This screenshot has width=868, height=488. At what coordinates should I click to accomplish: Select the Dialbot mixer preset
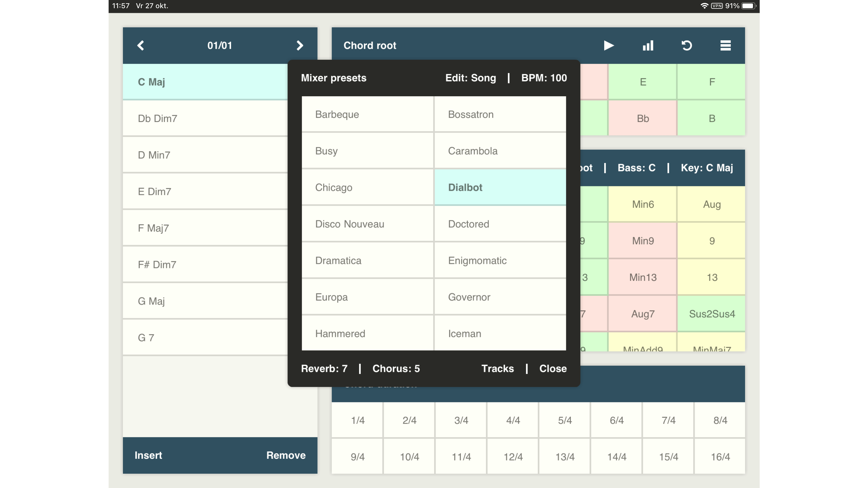click(500, 187)
